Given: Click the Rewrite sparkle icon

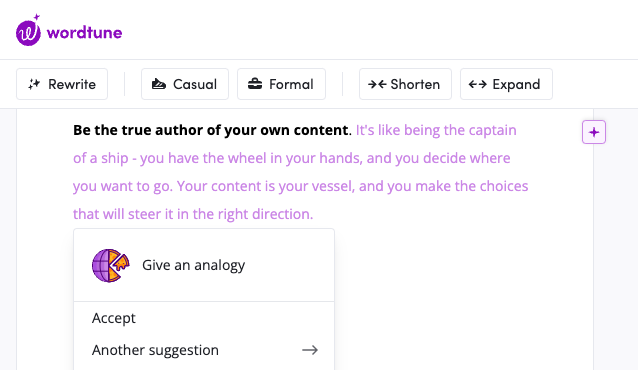Looking at the screenshot, I should point(34,84).
